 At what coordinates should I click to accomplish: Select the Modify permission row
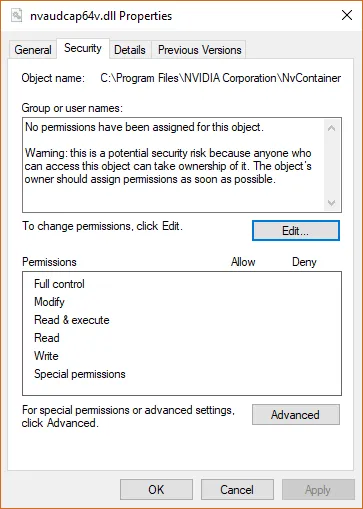(x=182, y=302)
